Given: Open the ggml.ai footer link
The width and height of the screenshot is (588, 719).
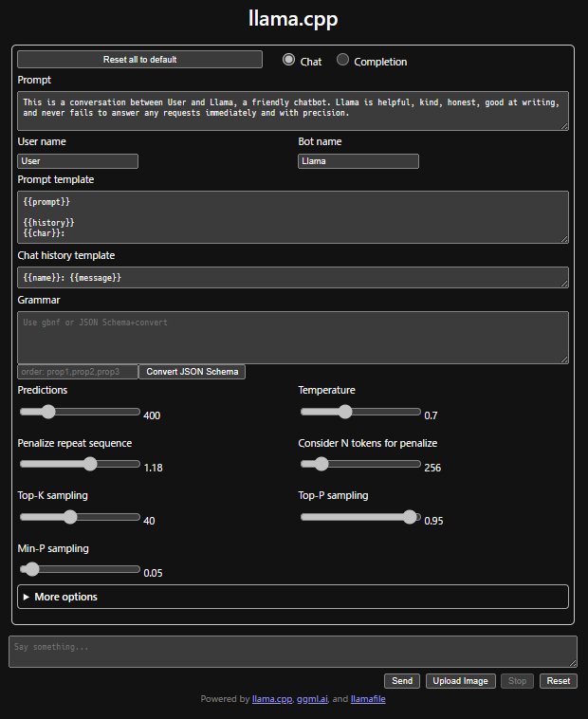Looking at the screenshot, I should (x=312, y=699).
